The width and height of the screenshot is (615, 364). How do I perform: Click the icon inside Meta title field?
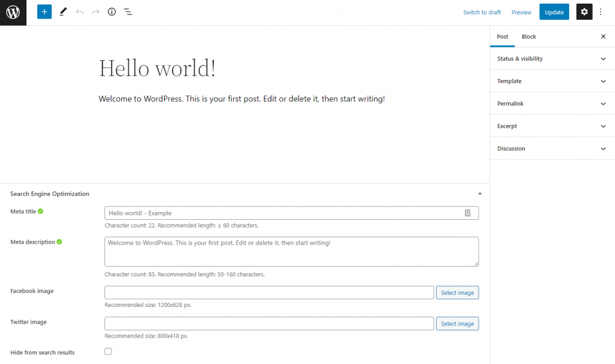[467, 213]
